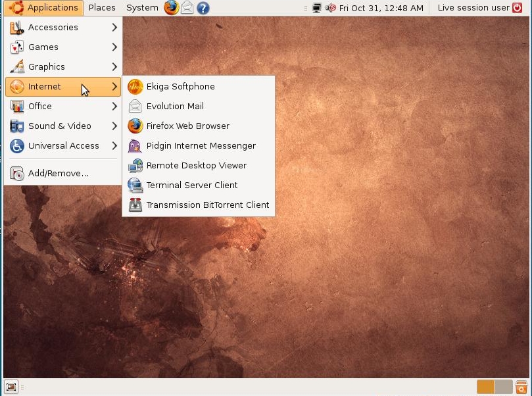The height and width of the screenshot is (396, 532).
Task: Click the Universal Access label
Action: 63,145
